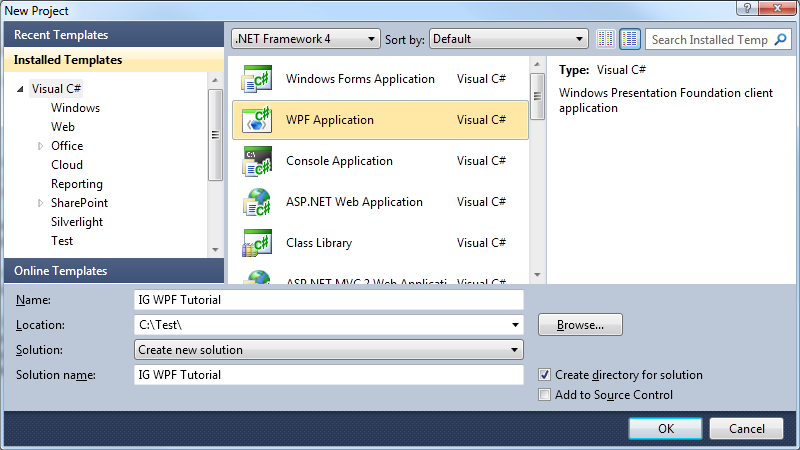
Task: Select the Console Application template icon
Action: point(257,161)
